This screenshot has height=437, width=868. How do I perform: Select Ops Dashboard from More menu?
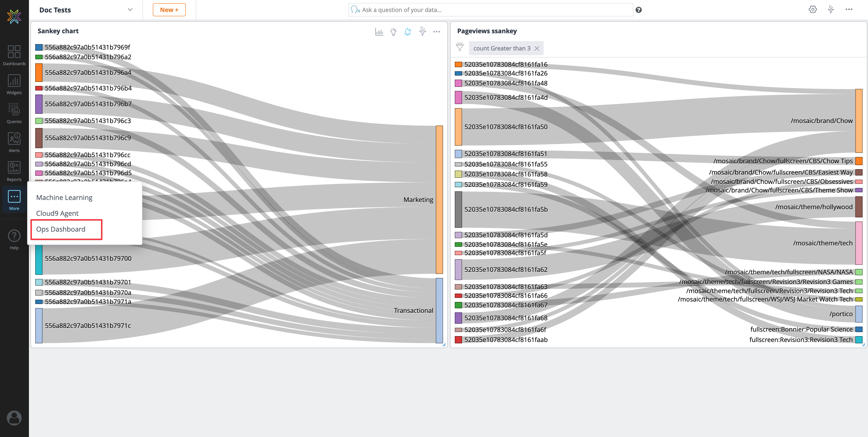[x=61, y=229]
